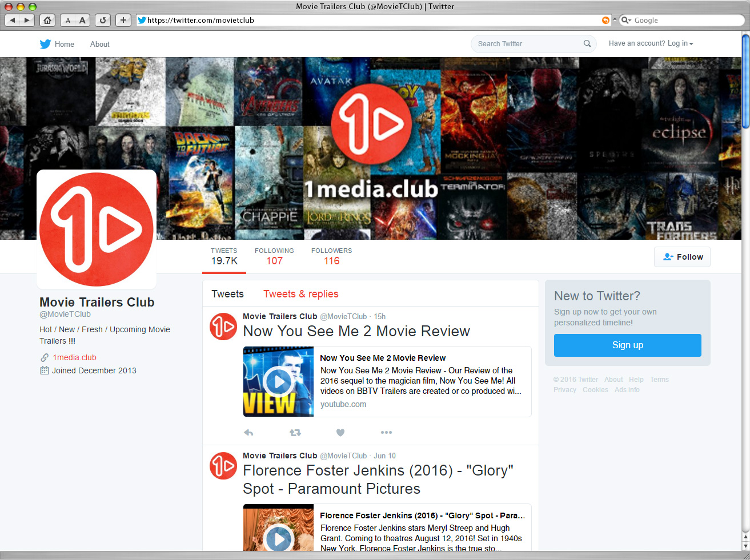Image resolution: width=750 pixels, height=560 pixels.
Task: Click the Twitter bird Home icon
Action: pos(46,44)
